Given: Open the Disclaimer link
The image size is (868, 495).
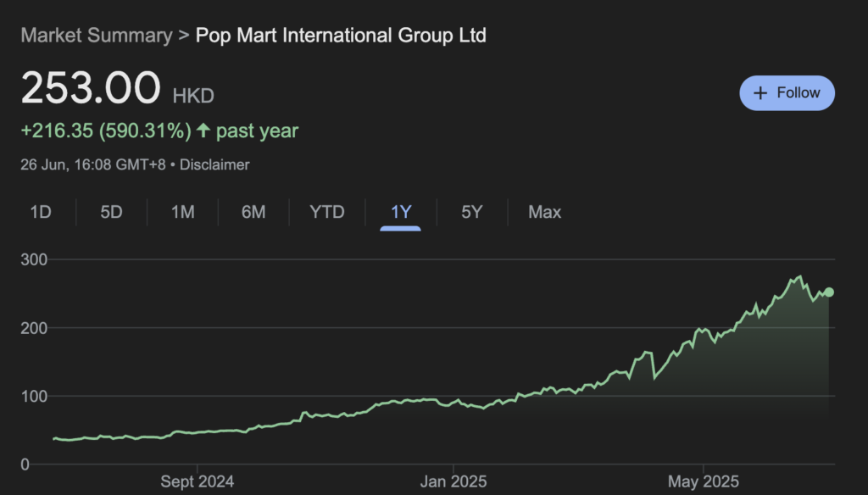Looking at the screenshot, I should pyautogui.click(x=214, y=164).
